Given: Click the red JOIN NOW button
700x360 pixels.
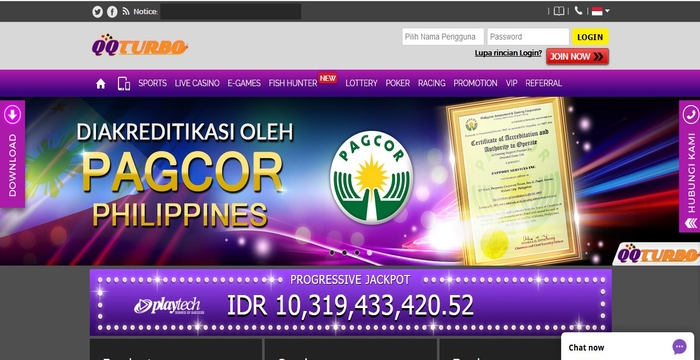Looking at the screenshot, I should tap(577, 57).
